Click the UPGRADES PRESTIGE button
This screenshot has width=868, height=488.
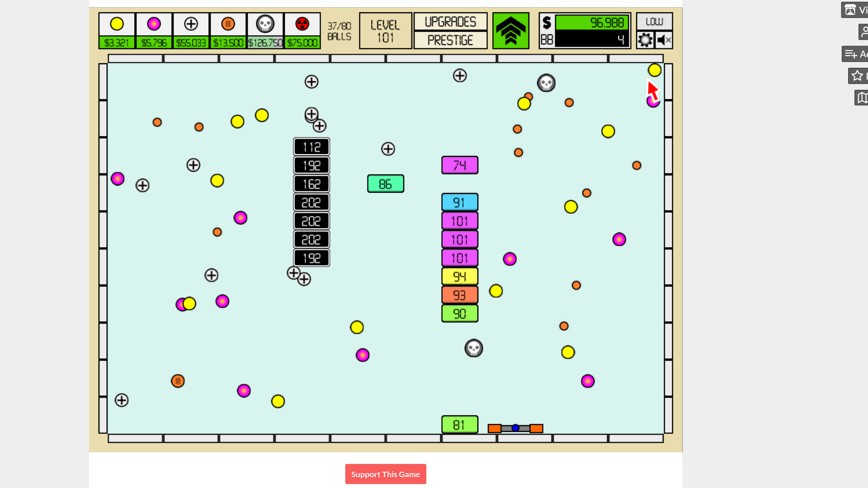(450, 30)
